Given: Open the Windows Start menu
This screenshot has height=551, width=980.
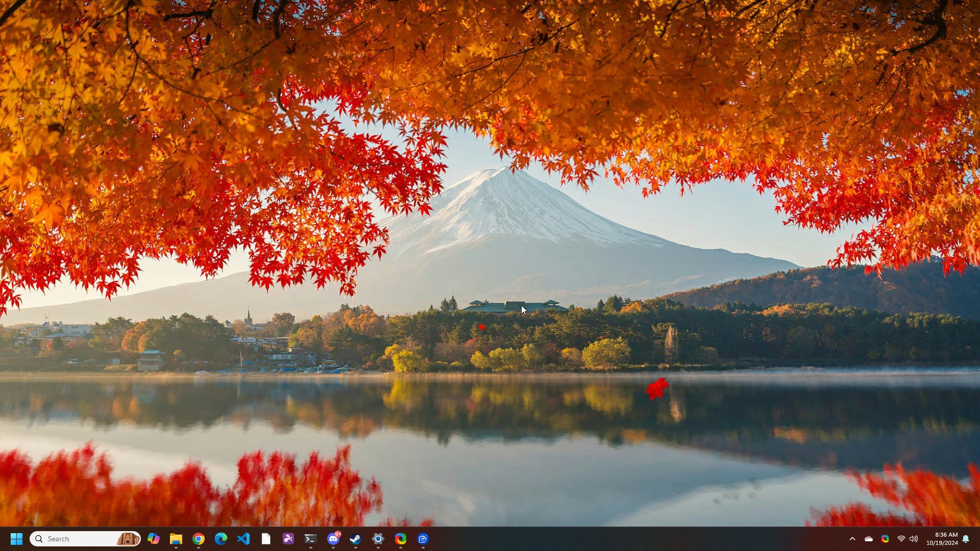Looking at the screenshot, I should [16, 539].
